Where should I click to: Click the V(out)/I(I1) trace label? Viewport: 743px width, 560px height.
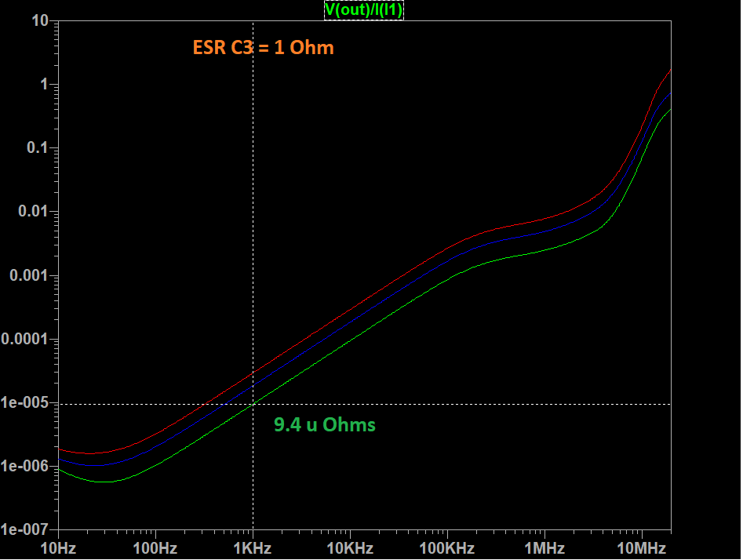[363, 10]
